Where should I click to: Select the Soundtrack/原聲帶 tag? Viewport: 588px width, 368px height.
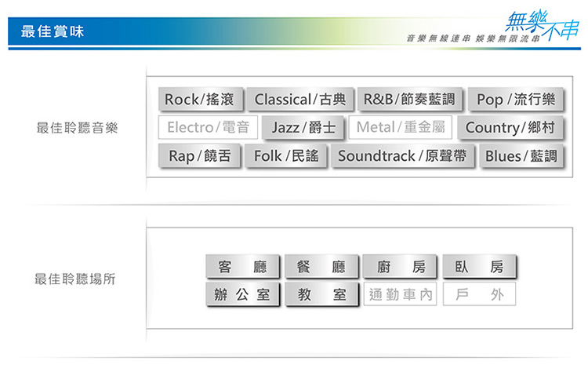403,155
